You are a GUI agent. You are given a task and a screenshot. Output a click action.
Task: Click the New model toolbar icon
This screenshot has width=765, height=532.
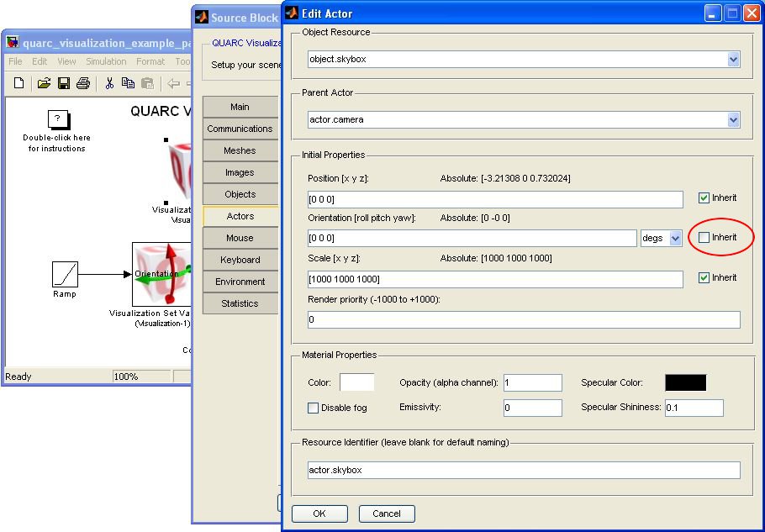pos(19,83)
